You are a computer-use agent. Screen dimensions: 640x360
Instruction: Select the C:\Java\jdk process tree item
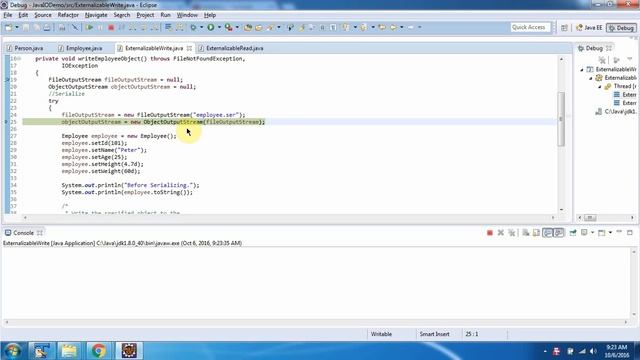pos(616,111)
